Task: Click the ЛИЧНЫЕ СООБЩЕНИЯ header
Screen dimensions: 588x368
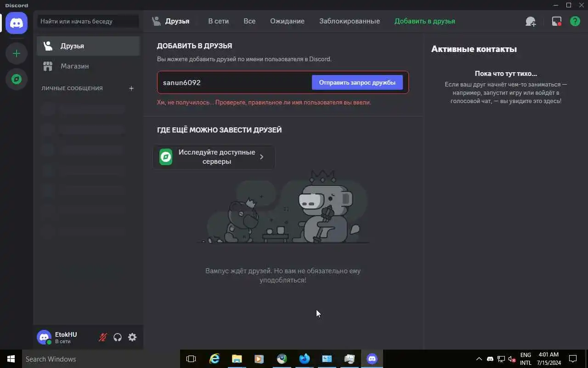Action: [72, 88]
